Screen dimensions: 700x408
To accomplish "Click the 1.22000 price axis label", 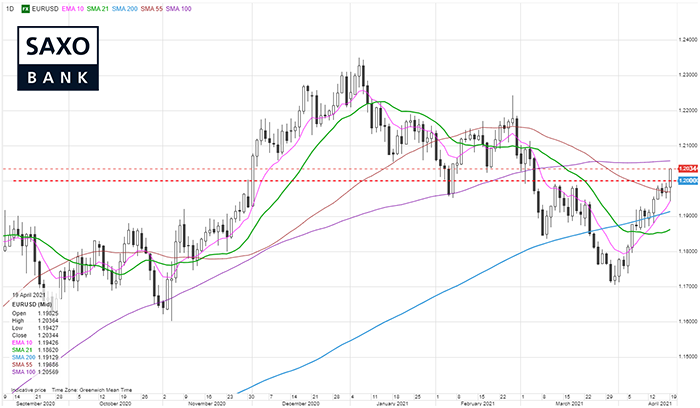I will point(688,110).
